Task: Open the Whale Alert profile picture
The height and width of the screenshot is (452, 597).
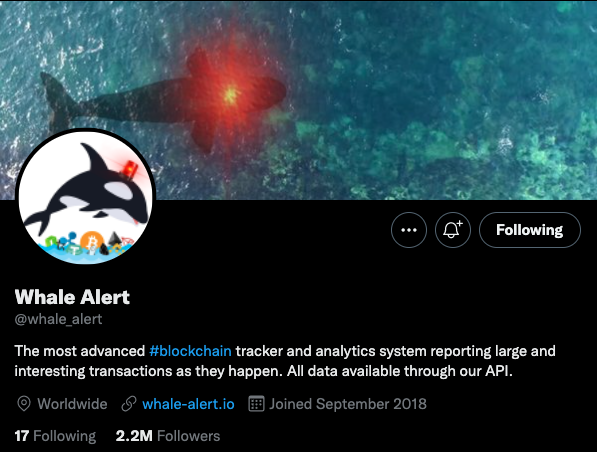Action: [x=85, y=197]
